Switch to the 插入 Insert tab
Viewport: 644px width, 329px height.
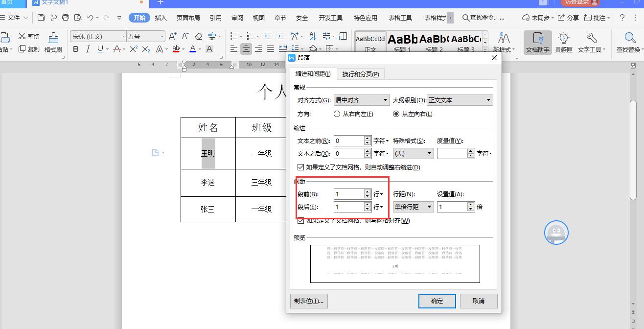point(161,18)
